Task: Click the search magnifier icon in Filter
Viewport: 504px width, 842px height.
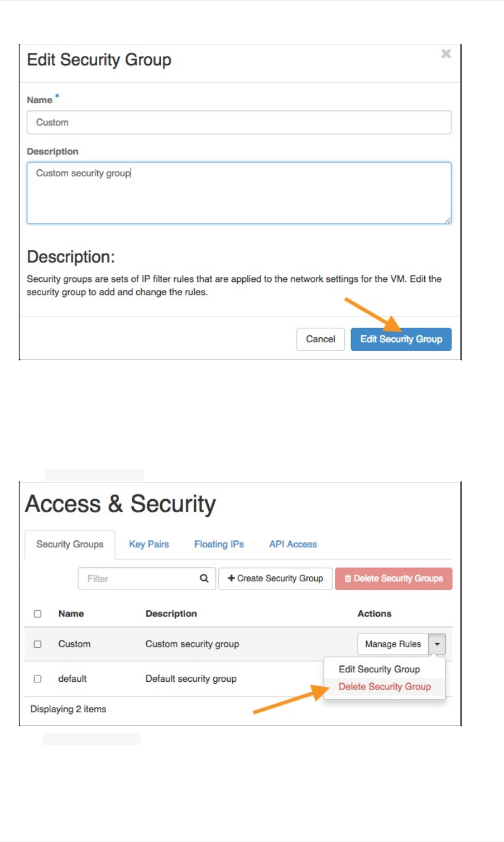Action: pos(204,578)
